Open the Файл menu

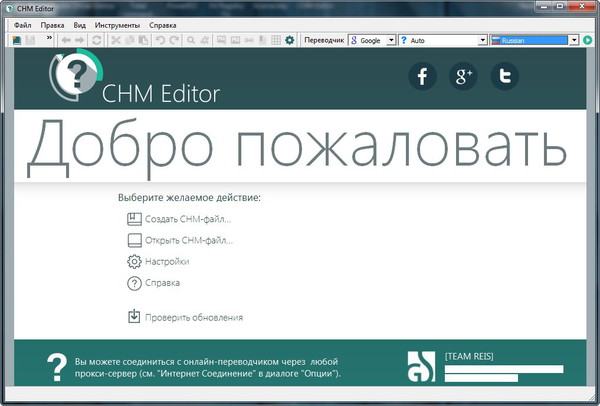(x=23, y=23)
